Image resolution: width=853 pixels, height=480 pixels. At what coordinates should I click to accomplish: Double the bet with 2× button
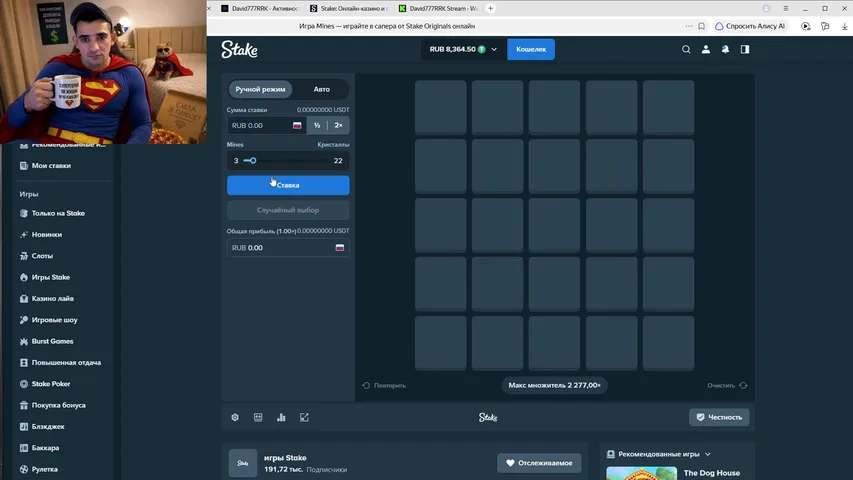coord(338,126)
